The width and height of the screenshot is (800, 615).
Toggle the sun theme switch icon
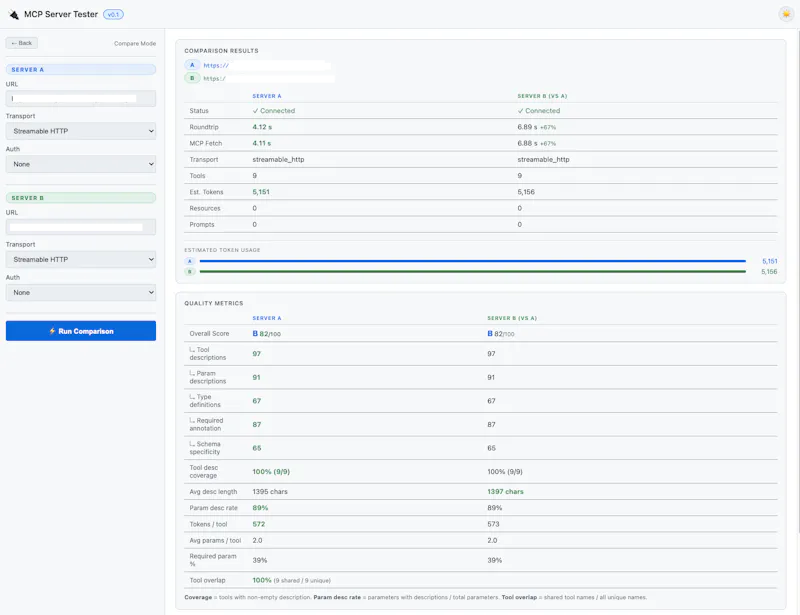[x=786, y=14]
